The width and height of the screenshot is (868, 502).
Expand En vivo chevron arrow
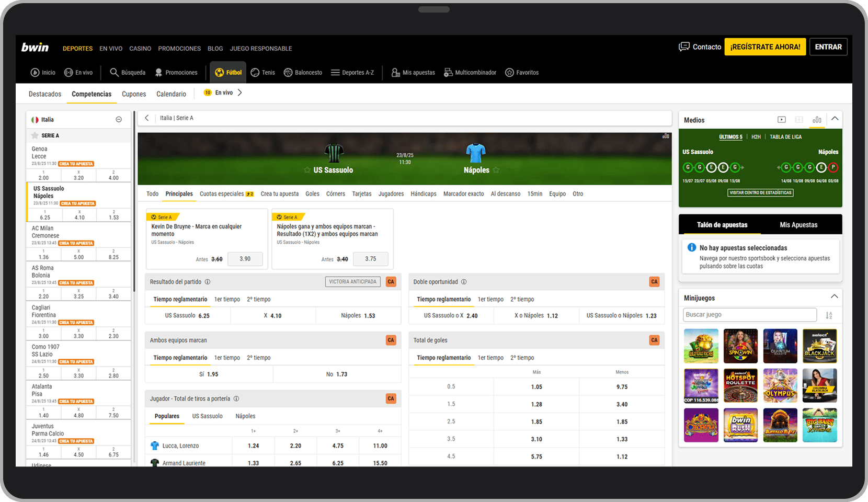tap(240, 93)
